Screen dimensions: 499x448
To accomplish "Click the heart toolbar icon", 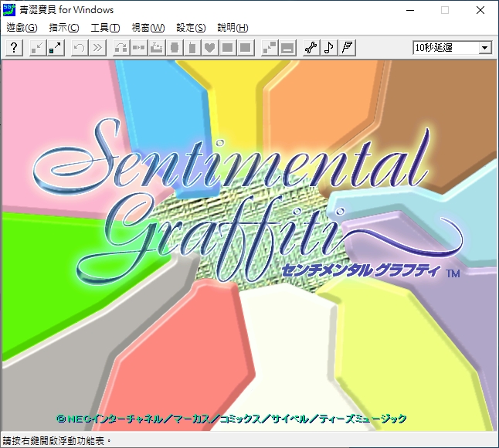I will point(209,48).
